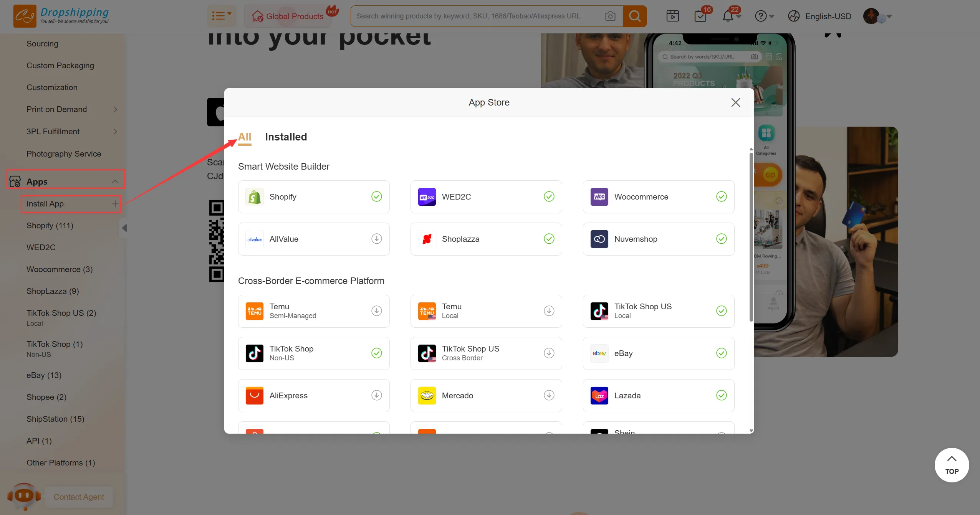
Task: Click the Contact Agent button
Action: [x=79, y=497]
